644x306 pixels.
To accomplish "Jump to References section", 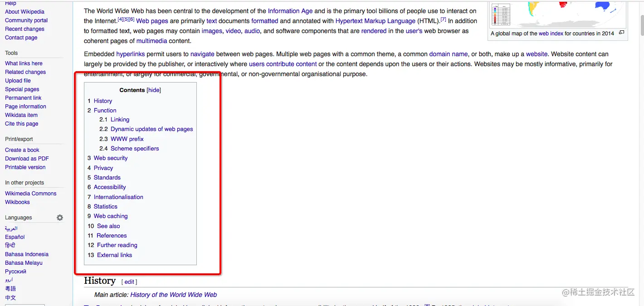I will pyautogui.click(x=112, y=236).
